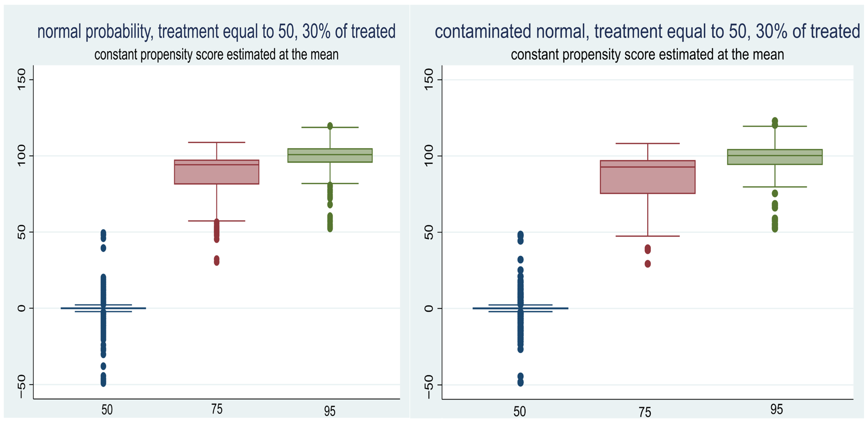Click the left plot subtitle about propensity score
The height and width of the screenshot is (423, 868).
pyautogui.click(x=216, y=54)
